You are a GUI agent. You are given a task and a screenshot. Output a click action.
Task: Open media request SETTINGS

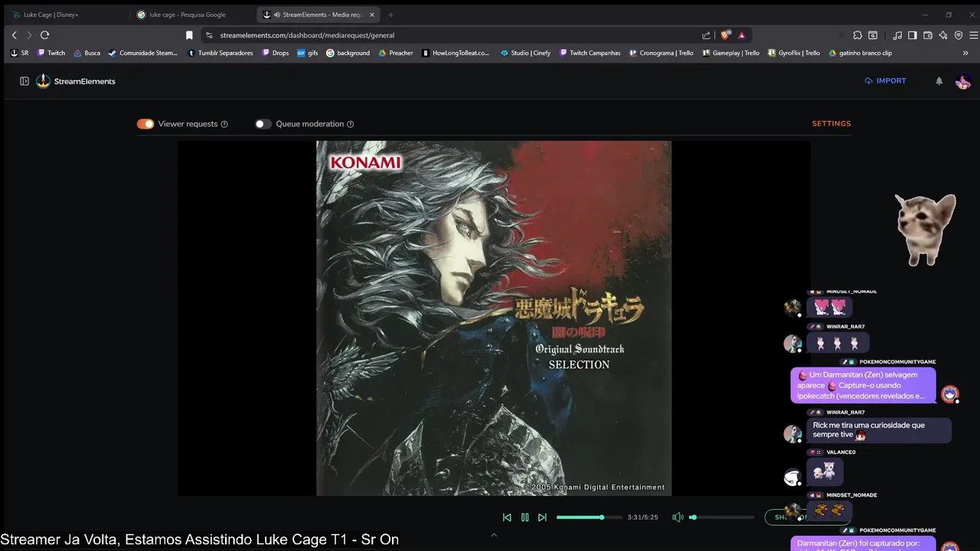[x=831, y=123]
